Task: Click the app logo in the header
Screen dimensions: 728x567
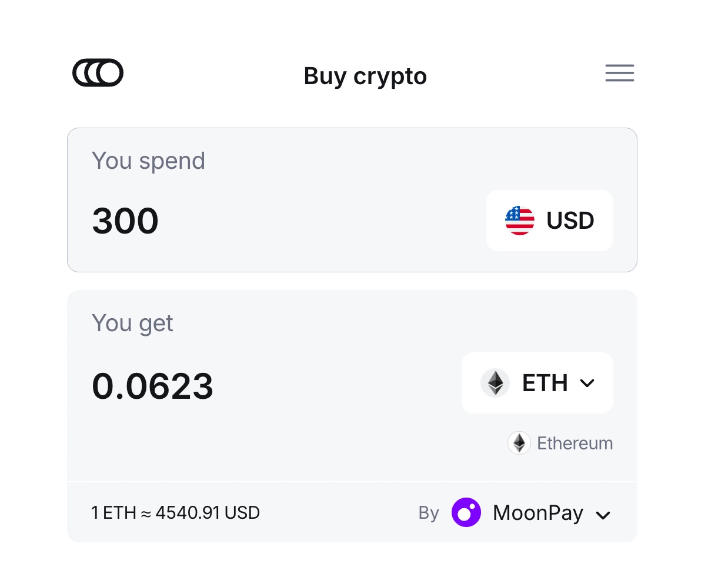Action: [x=98, y=73]
